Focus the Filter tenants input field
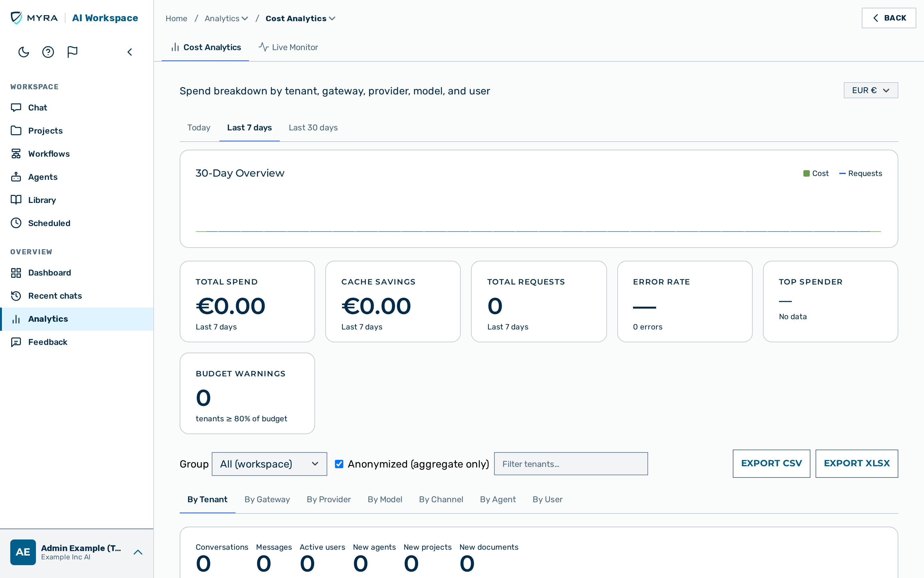924x578 pixels. [x=571, y=464]
